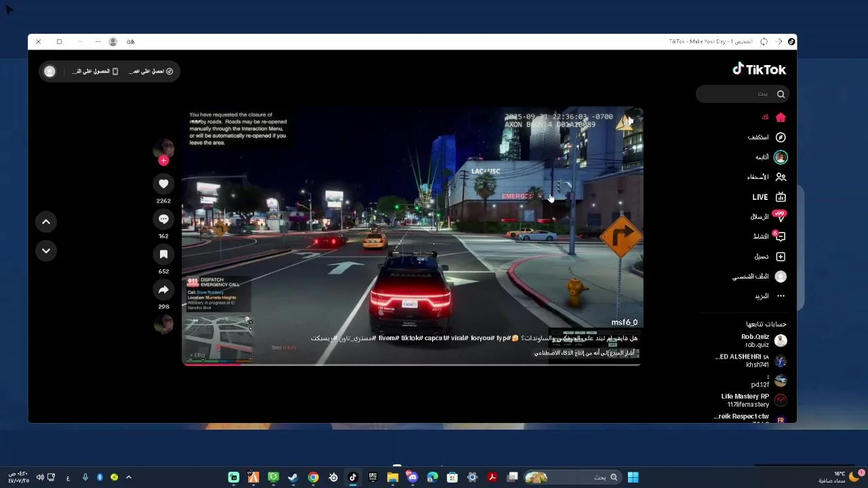Go to the previous video with up arrow
The width and height of the screenshot is (868, 488).
46,222
